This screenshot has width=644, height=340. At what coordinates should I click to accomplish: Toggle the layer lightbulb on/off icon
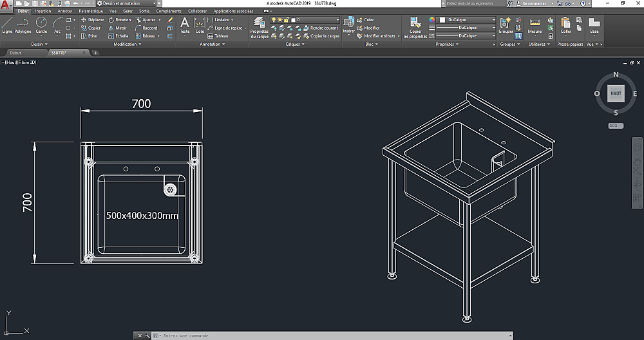click(274, 20)
